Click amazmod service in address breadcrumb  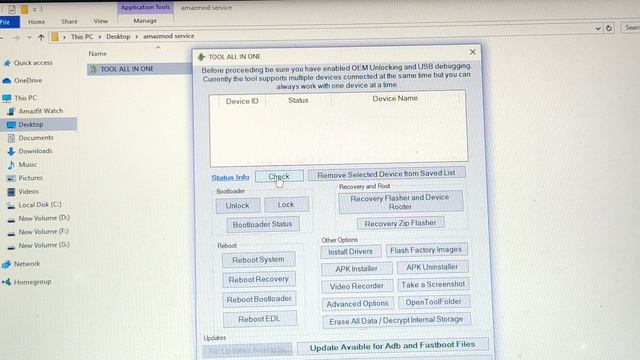[x=169, y=36]
